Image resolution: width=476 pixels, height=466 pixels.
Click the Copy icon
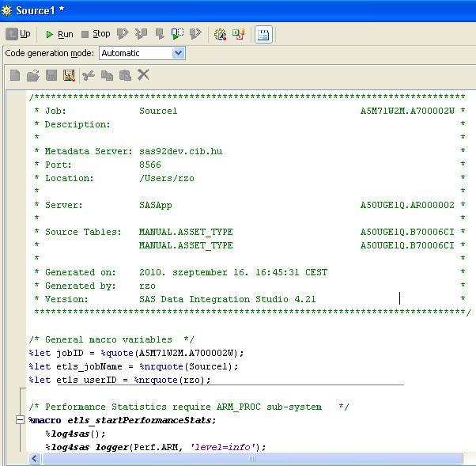pyautogui.click(x=107, y=75)
